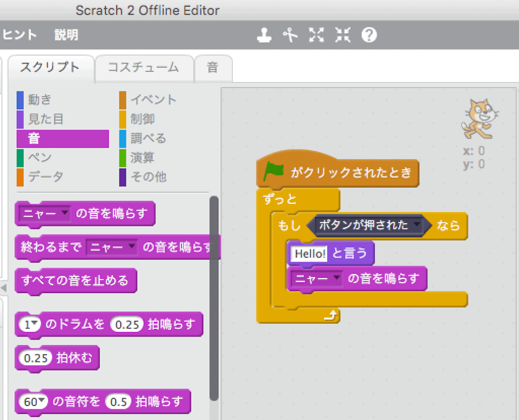Viewport: 519px width, 420px height.
Task: Click the すべての音を止める block
Action: 75,281
